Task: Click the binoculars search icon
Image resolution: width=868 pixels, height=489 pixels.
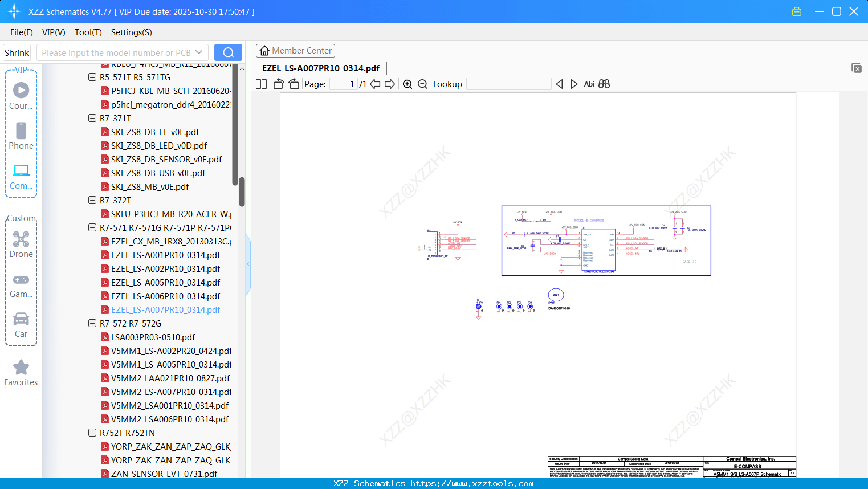Action: click(x=604, y=84)
